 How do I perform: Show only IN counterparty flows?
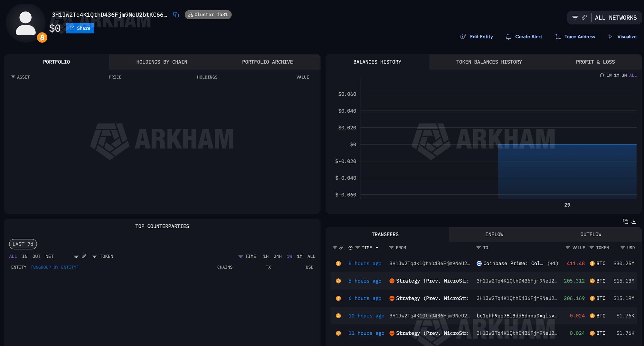point(25,256)
